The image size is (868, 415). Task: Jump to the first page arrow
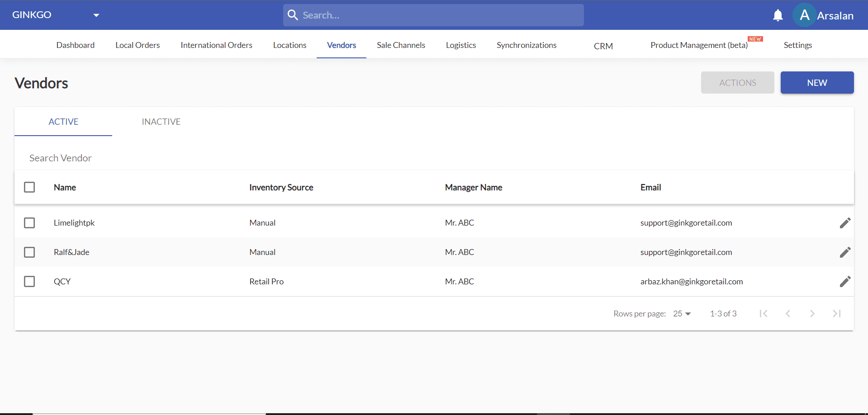[764, 314]
